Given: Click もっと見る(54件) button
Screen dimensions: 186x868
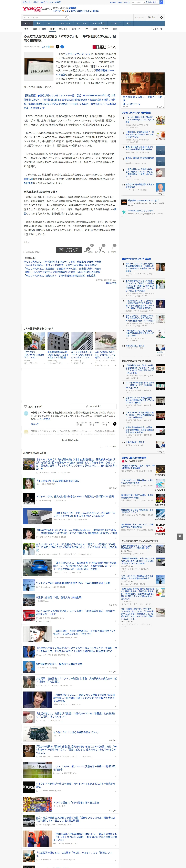Looking at the screenshot, I should [x=70, y=440].
